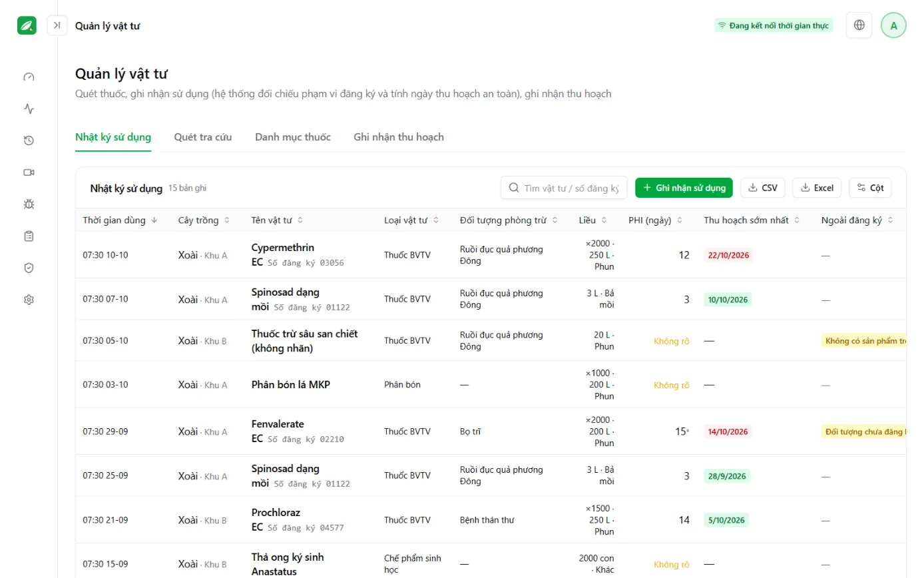Sort by Thu hoạch sớm nhất header
The width and height of the screenshot is (924, 578).
tap(752, 220)
